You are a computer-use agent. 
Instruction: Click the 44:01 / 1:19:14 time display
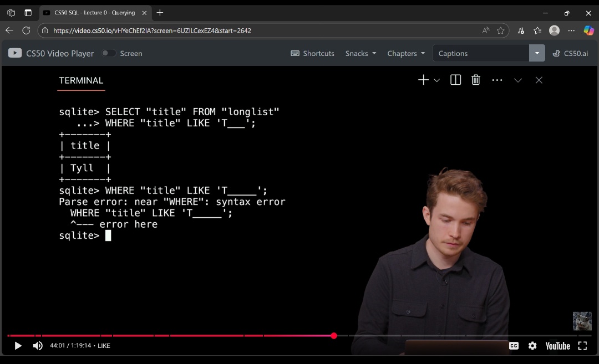click(x=70, y=346)
